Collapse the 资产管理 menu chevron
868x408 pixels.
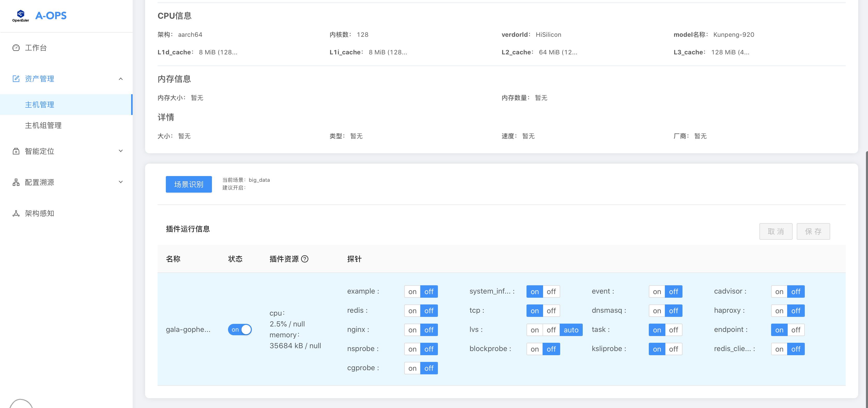121,79
